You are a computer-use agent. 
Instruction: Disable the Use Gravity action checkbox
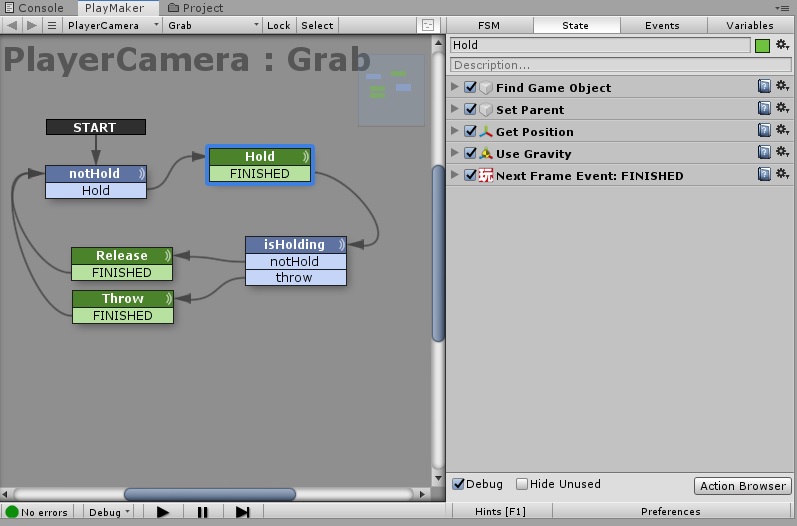click(470, 153)
